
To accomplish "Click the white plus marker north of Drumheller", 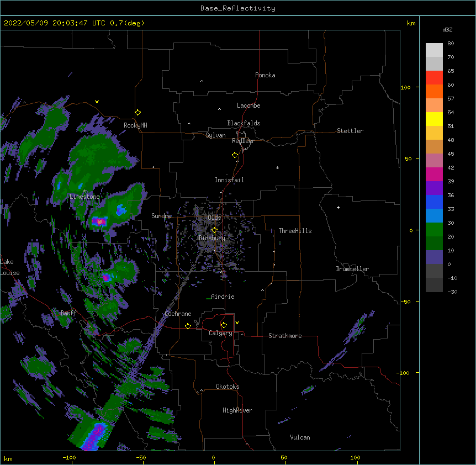I will [x=338, y=207].
